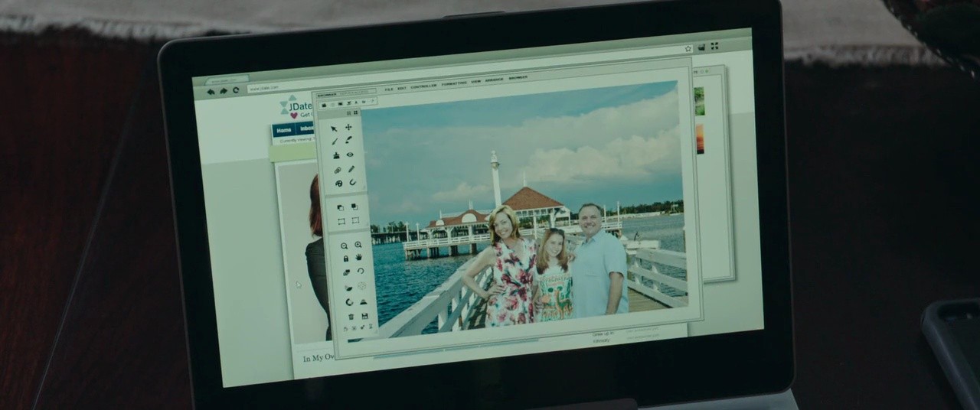Viewport: 980px width, 410px height.
Task: Click the fullscreen expand icon in browser
Action: tap(714, 46)
